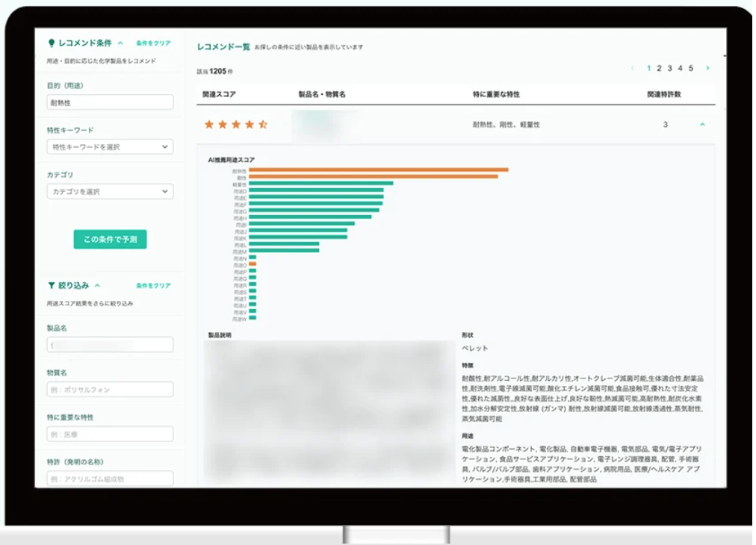Click the 目的（用途） input field
The height and width of the screenshot is (545, 756).
click(x=110, y=102)
